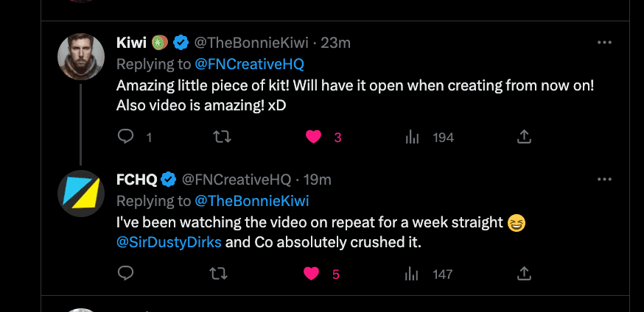Open more options on FCHQ's tweet
Screen dimensions: 644x312
click(x=604, y=179)
